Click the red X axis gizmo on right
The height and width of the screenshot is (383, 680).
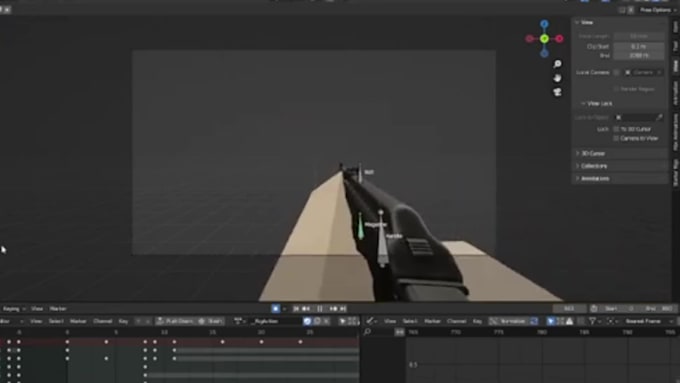(x=559, y=39)
